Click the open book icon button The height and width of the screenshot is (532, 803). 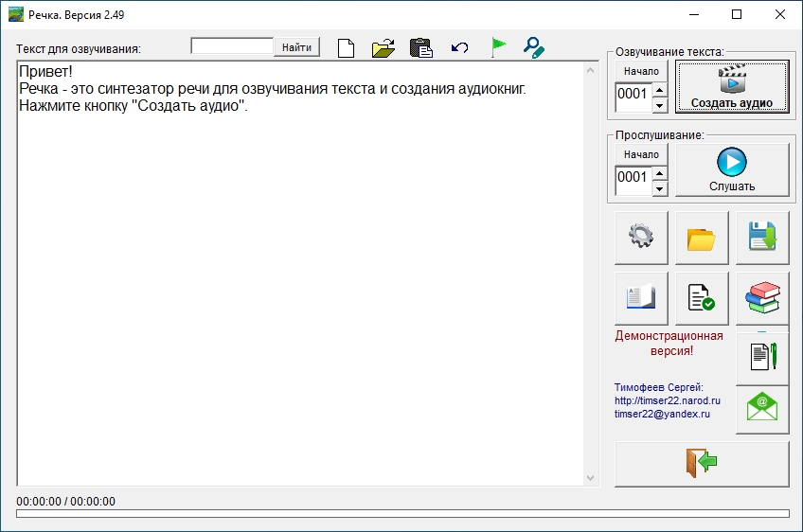[641, 298]
